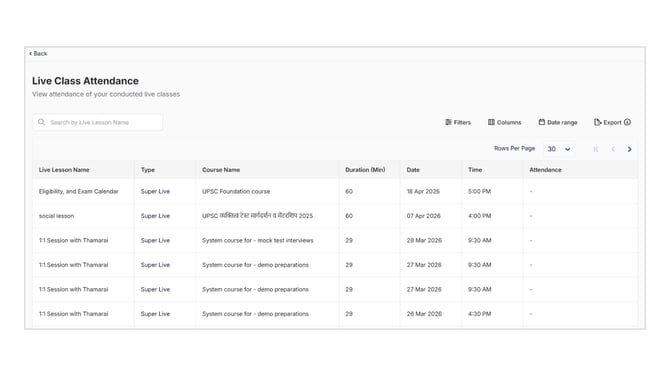Click the 26 Mar 2026 date cell
This screenshot has width=670, height=376.
point(424,314)
